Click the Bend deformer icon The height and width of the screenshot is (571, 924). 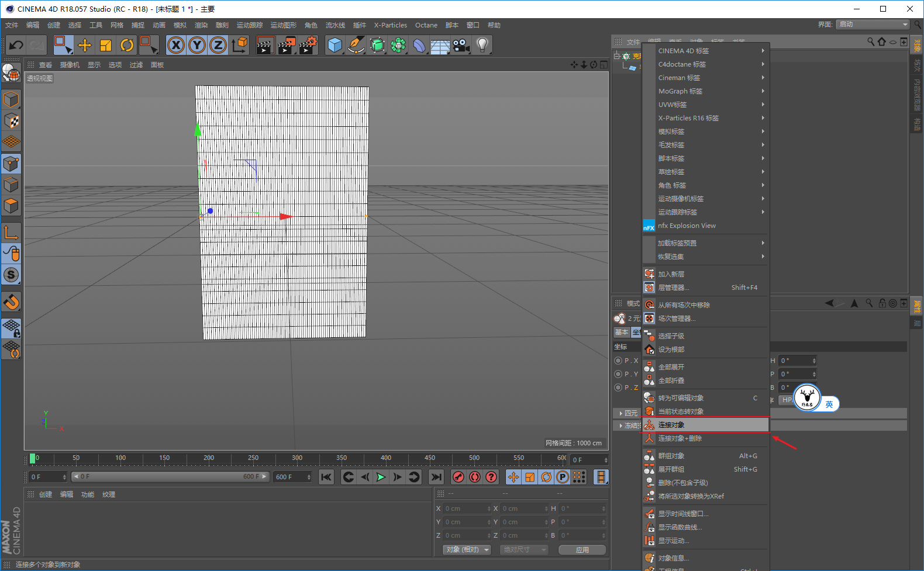pos(419,45)
